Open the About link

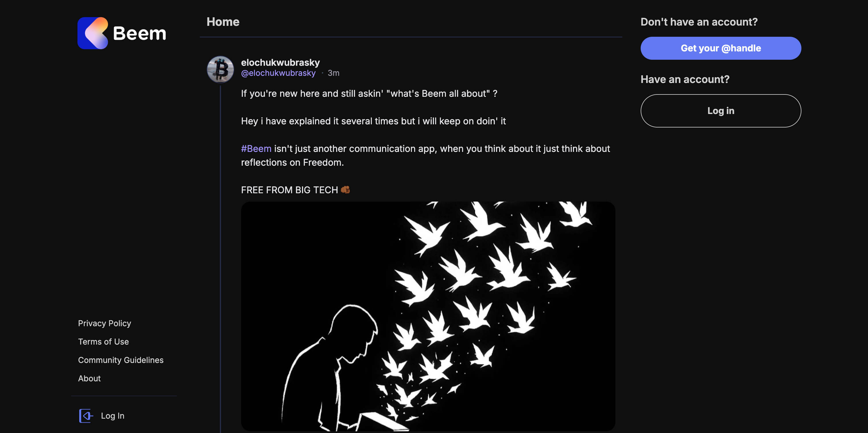click(89, 378)
